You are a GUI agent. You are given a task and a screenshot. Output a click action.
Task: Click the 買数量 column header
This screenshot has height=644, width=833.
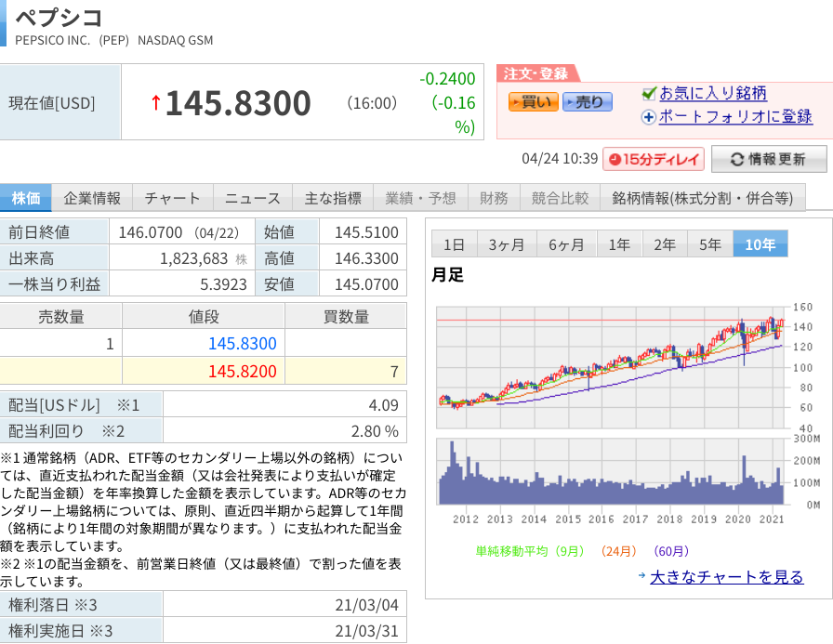346,317
